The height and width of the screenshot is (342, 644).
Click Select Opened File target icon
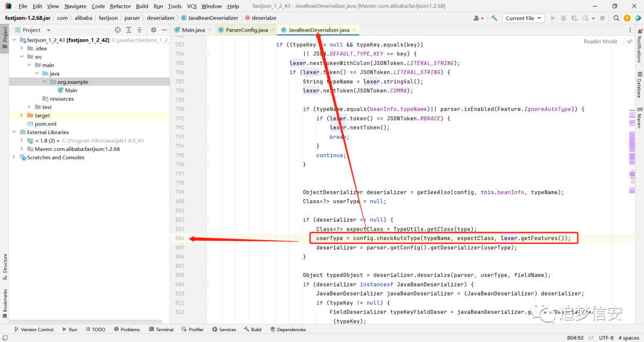pos(118,30)
